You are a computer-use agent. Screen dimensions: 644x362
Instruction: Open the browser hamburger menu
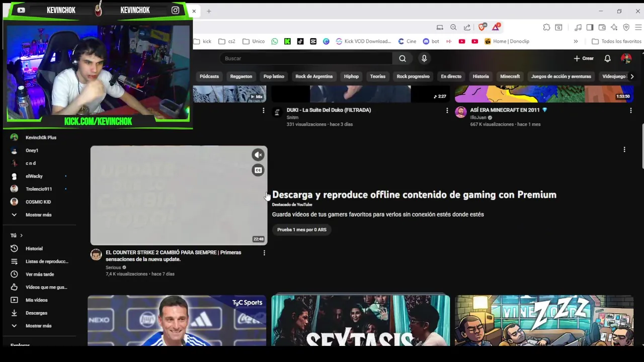(x=638, y=27)
